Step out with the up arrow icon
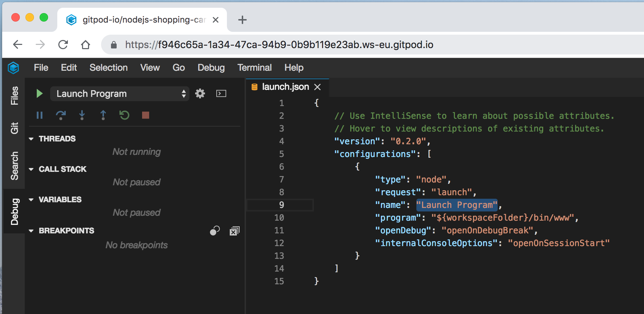Viewport: 644px width, 314px height. (x=103, y=115)
